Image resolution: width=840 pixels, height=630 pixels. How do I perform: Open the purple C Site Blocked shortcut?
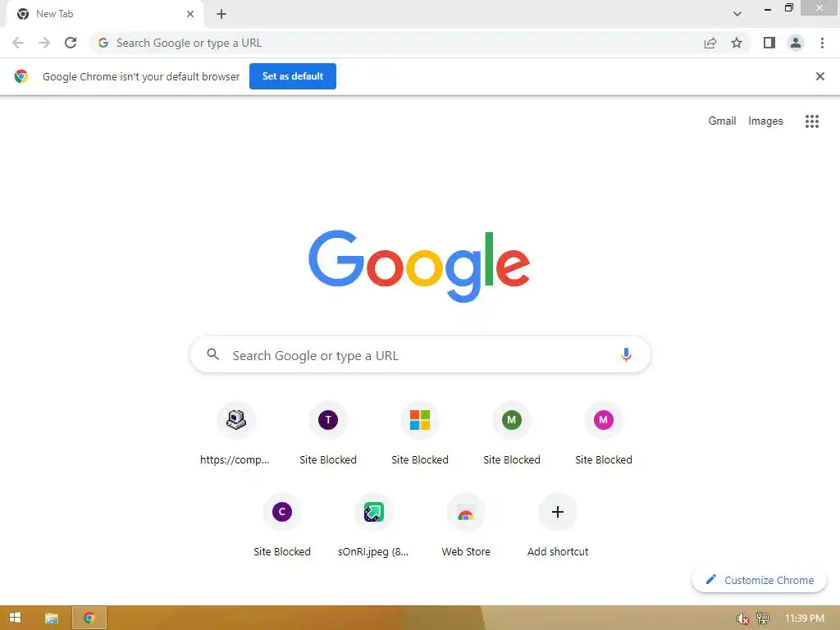(282, 526)
